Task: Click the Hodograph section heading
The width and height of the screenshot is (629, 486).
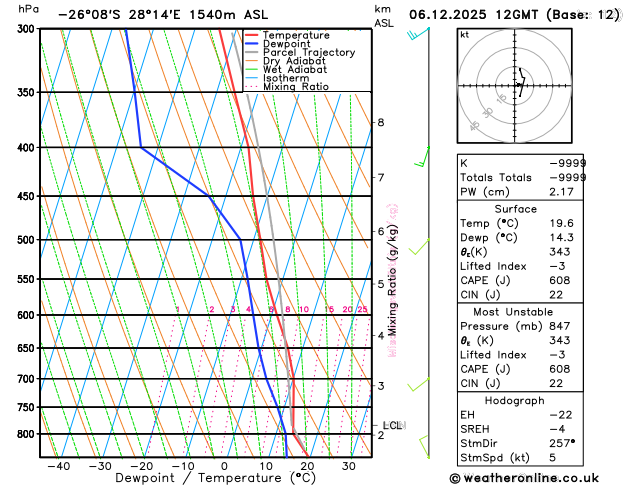Action: tap(514, 400)
